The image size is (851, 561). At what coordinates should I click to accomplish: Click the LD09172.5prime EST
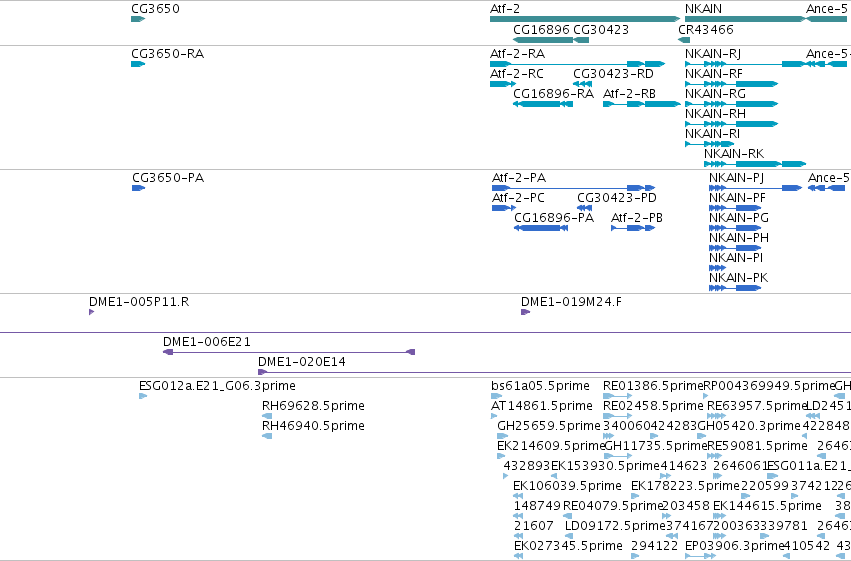(x=569, y=536)
